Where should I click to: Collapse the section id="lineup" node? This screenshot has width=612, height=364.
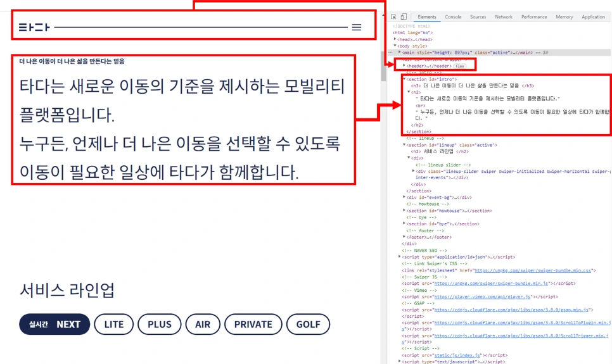point(404,145)
